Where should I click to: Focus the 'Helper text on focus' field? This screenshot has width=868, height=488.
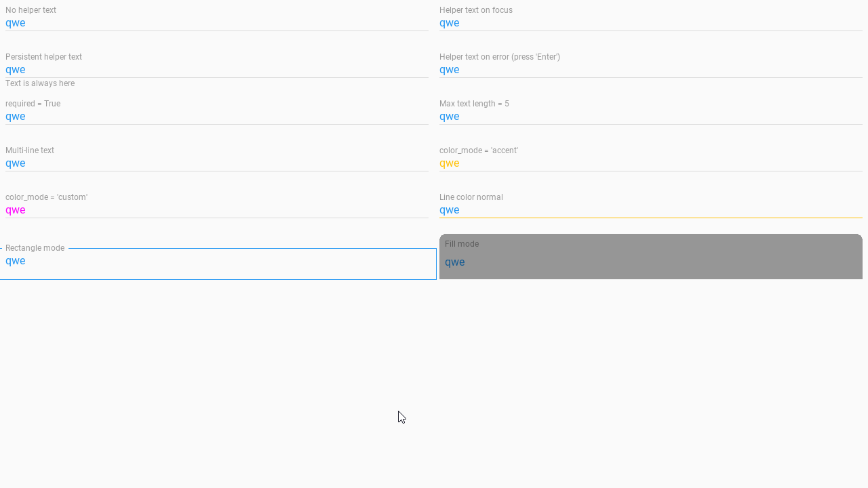tap(637, 22)
